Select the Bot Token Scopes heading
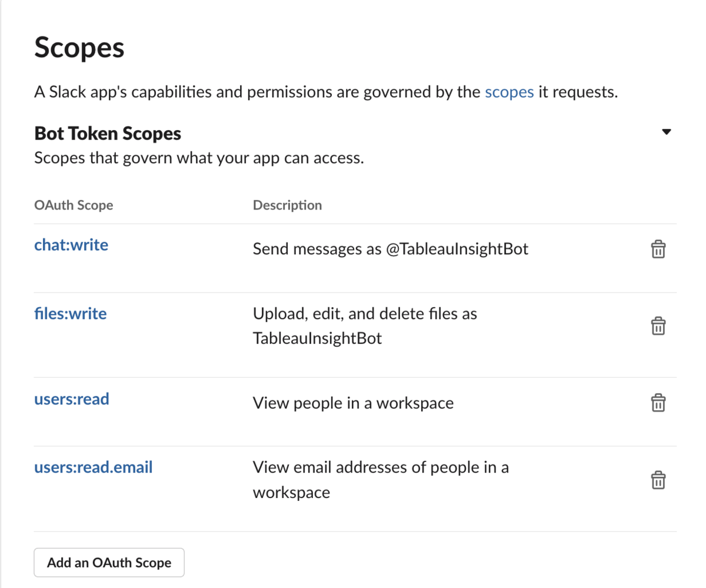This screenshot has width=706, height=588. pyautogui.click(x=108, y=134)
